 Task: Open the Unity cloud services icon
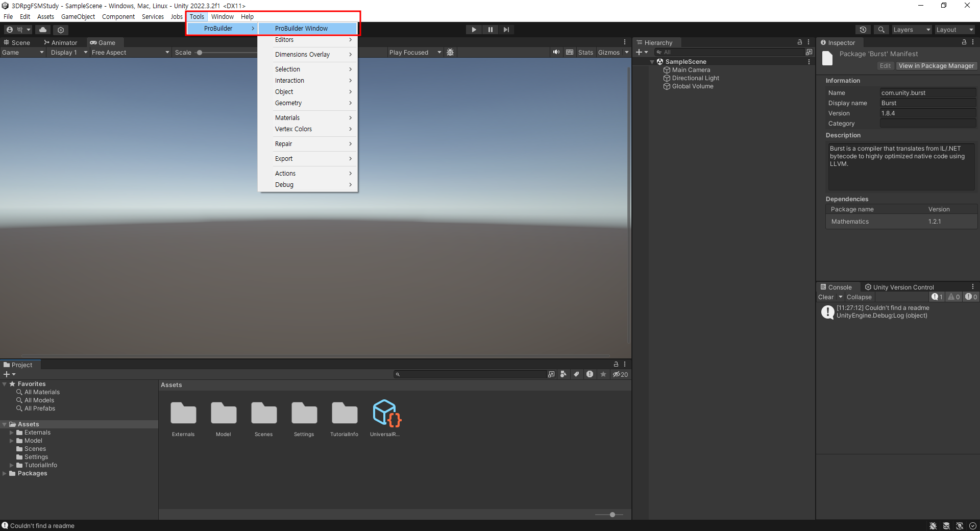coord(43,30)
